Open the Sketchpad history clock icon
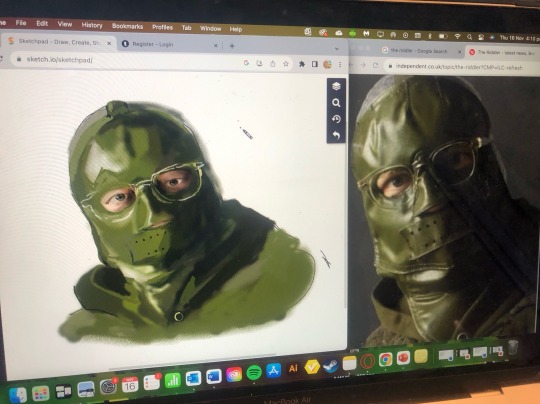Image resolution: width=540 pixels, height=404 pixels. tap(336, 119)
